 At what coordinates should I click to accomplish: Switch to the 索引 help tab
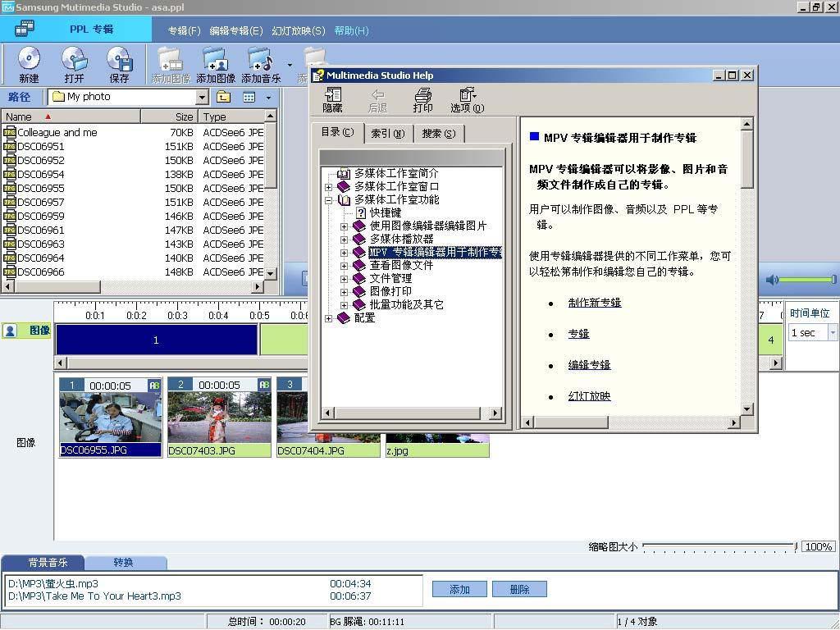pyautogui.click(x=388, y=134)
